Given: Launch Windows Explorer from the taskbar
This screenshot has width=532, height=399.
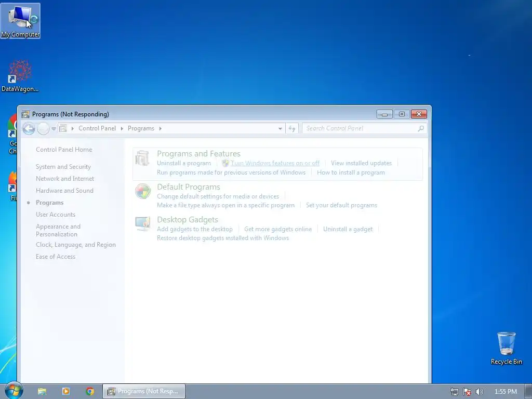Looking at the screenshot, I should coord(42,391).
